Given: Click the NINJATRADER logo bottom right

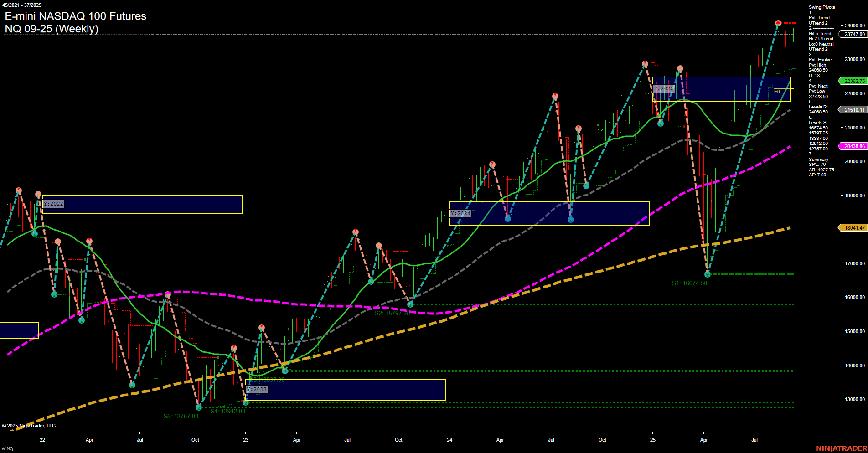Looking at the screenshot, I should pyautogui.click(x=841, y=448).
